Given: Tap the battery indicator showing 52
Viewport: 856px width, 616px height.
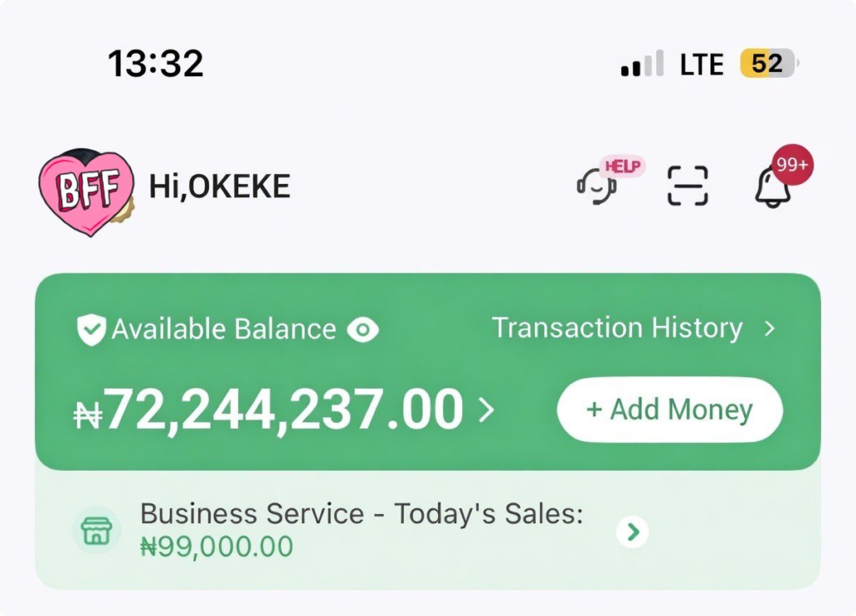Looking at the screenshot, I should 768,64.
